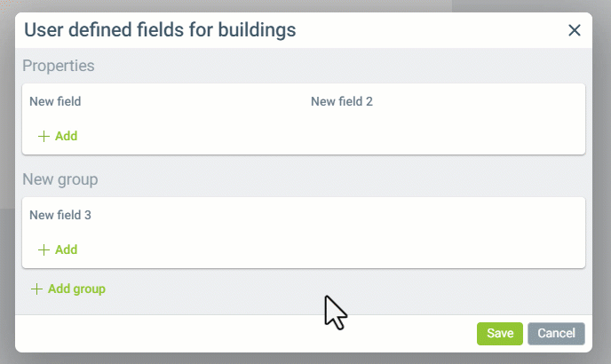This screenshot has height=364, width=611.
Task: Save the user defined fields
Action: [500, 333]
